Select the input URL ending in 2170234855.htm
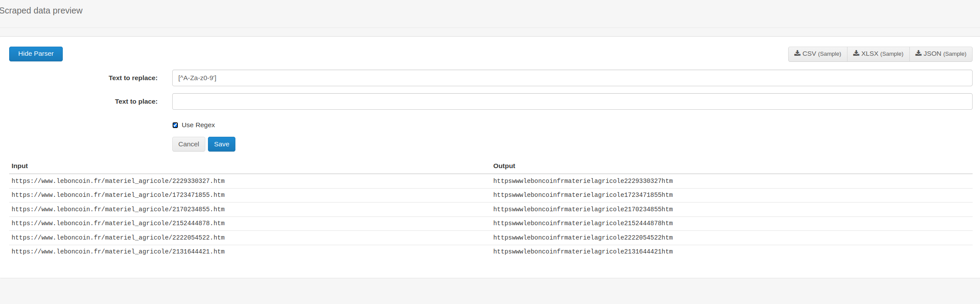This screenshot has height=304, width=980. [x=118, y=209]
